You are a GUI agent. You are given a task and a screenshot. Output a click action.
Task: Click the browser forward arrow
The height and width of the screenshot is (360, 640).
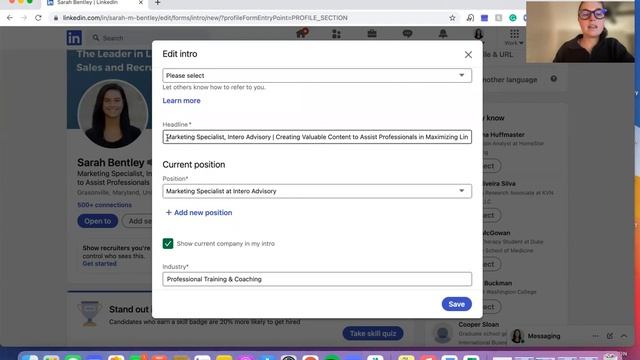pos(24,18)
